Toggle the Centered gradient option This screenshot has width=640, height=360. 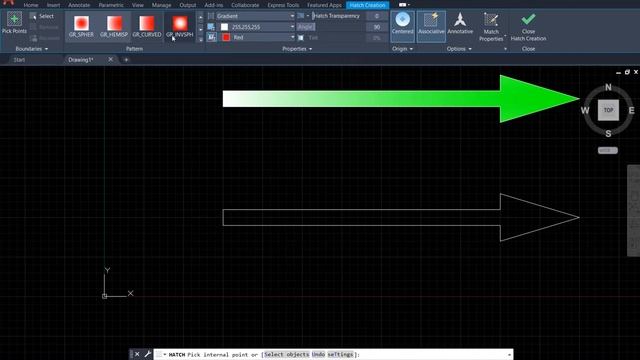[402, 26]
